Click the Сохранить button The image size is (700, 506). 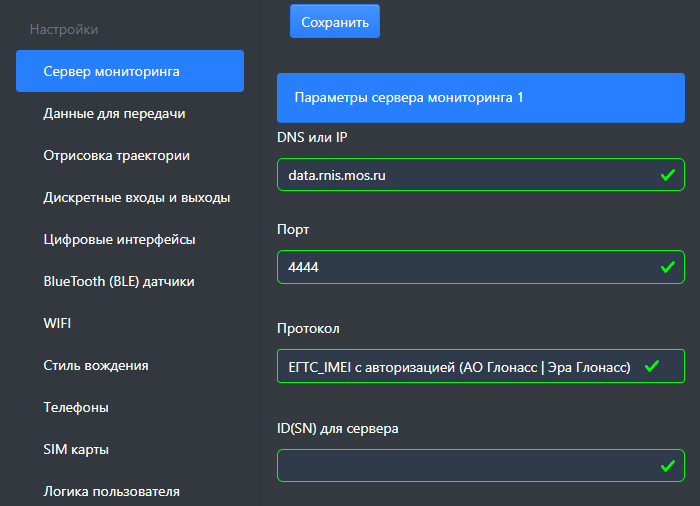pyautogui.click(x=334, y=21)
